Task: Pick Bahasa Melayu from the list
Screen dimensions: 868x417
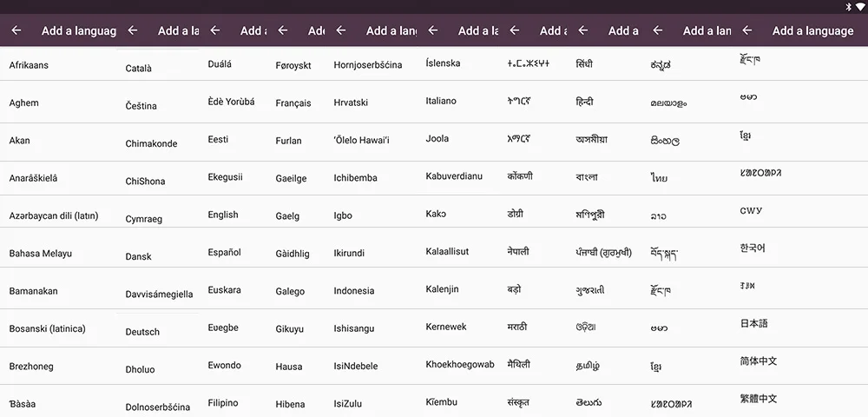Action: coord(41,254)
